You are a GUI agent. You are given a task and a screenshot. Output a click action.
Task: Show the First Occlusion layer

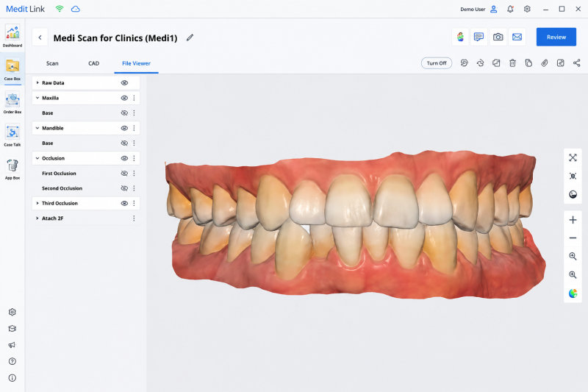click(x=124, y=174)
